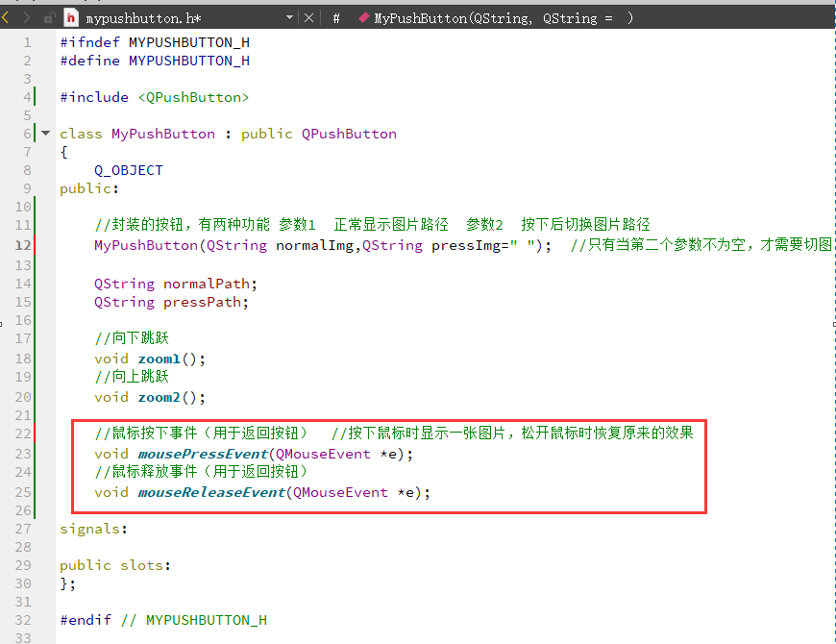The width and height of the screenshot is (836, 644).
Task: Click the #ifndef directive on line 1
Action: (x=90, y=42)
